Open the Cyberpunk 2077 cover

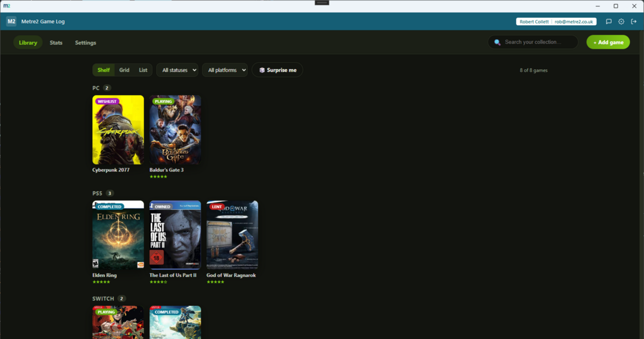118,130
